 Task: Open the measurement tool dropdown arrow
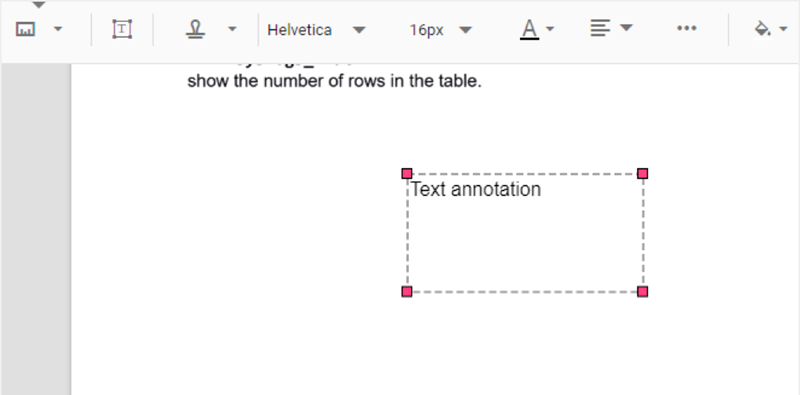pos(58,29)
